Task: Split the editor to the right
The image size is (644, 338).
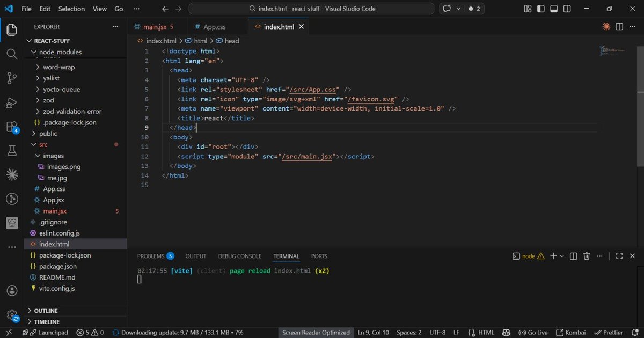Action: coord(619,26)
